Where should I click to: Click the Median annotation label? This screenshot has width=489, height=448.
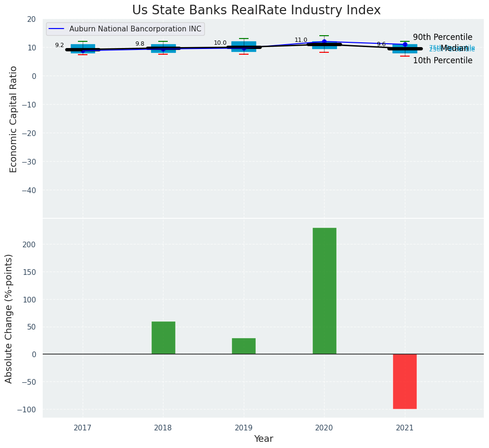(x=454, y=48)
